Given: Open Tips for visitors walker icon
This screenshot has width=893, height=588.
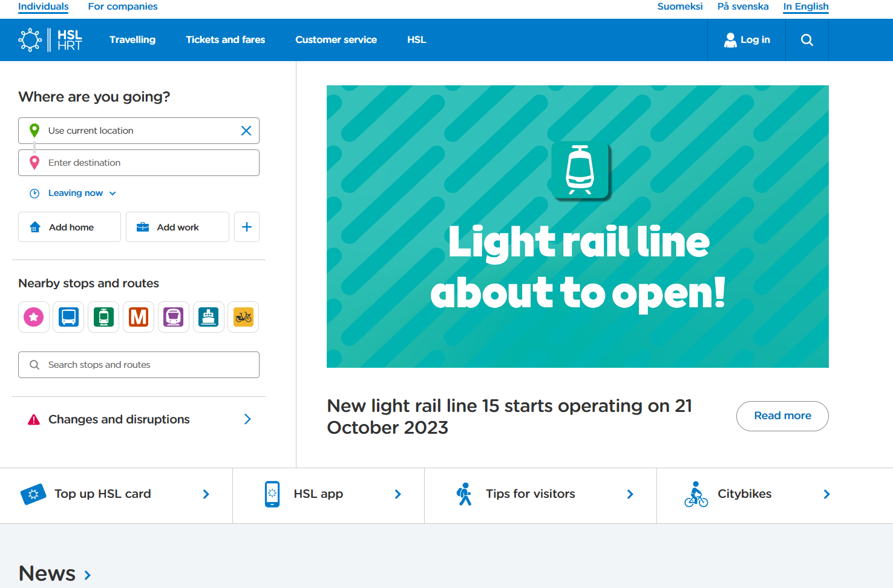Looking at the screenshot, I should pos(464,494).
